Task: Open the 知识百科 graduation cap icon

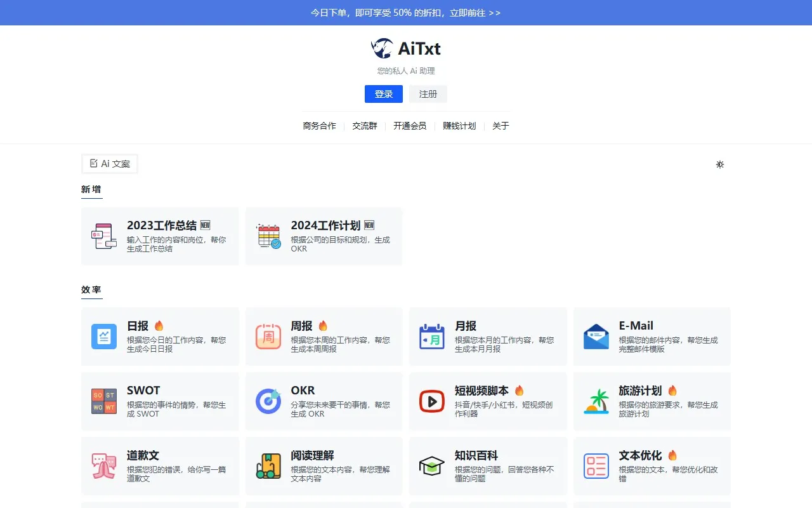Action: (x=431, y=466)
